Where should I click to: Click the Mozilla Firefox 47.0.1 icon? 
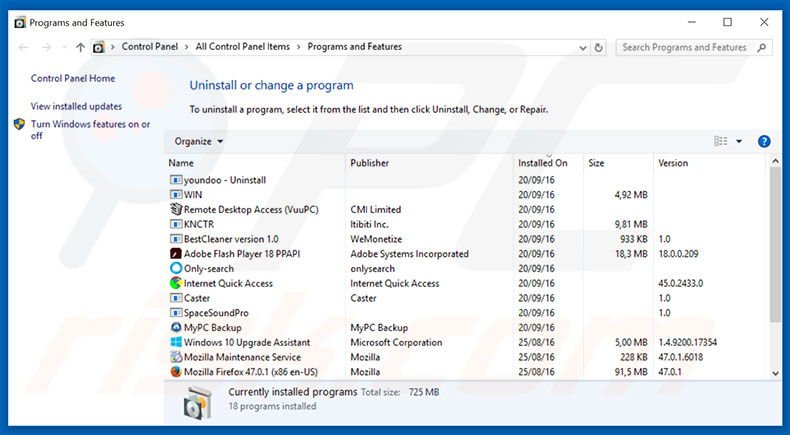(x=176, y=372)
